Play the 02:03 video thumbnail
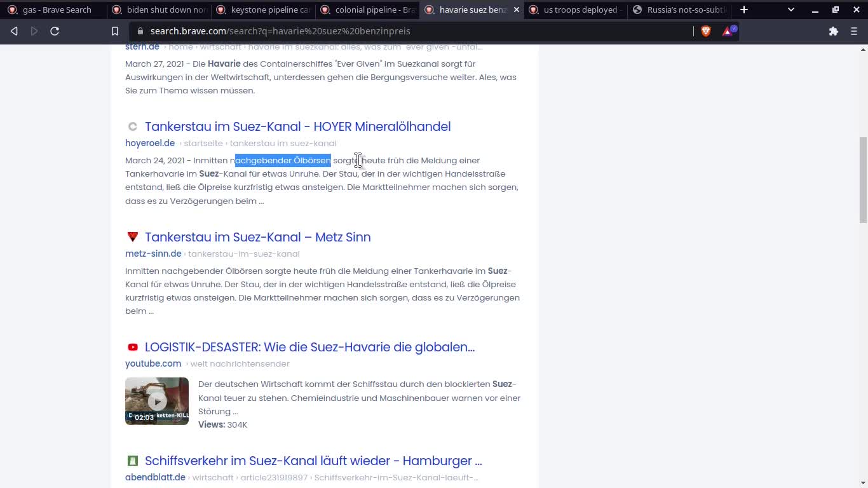Image resolution: width=868 pixels, height=488 pixels. click(x=157, y=401)
